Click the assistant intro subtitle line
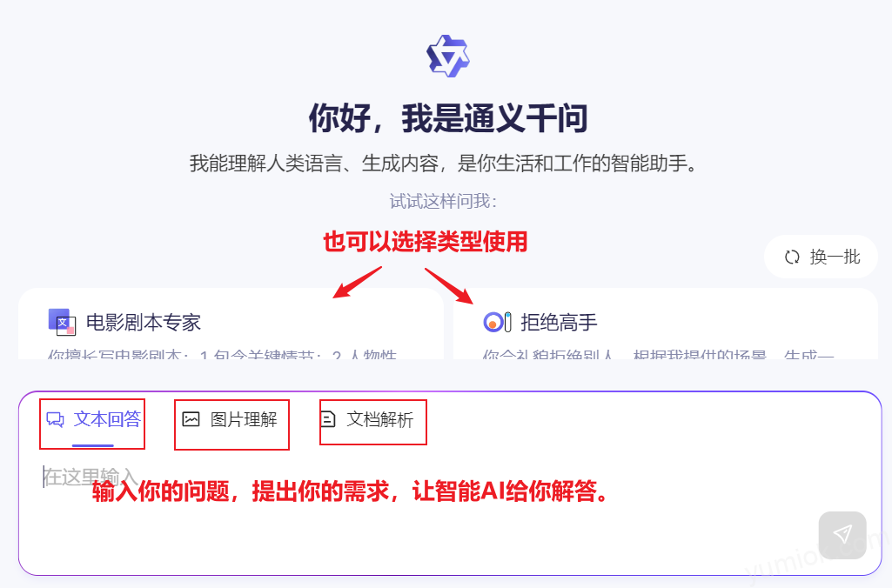Viewport: 892px width, 588px height. (443, 164)
